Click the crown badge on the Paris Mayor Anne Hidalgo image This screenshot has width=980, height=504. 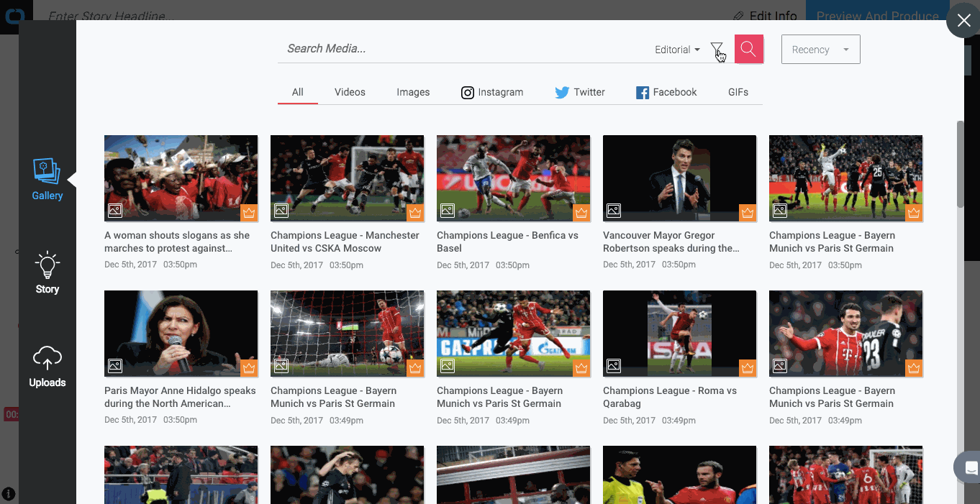click(x=249, y=367)
